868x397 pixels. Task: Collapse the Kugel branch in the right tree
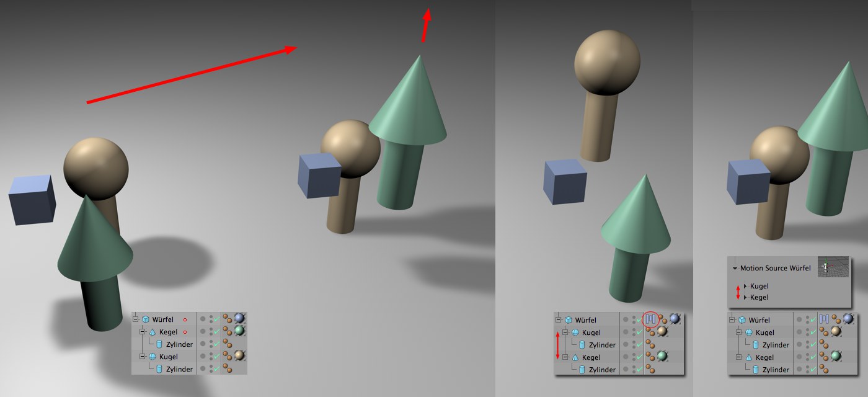[738, 332]
